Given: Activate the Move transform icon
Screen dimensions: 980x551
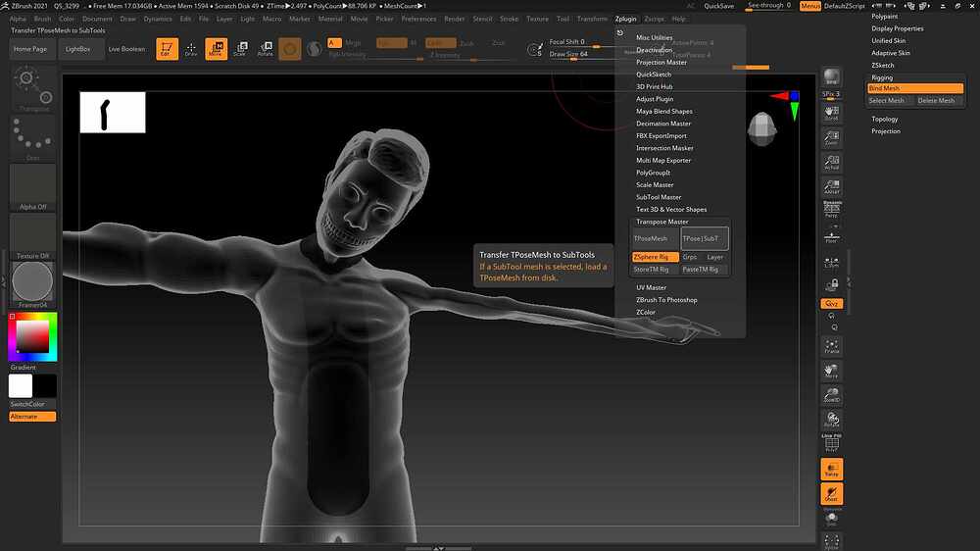Looking at the screenshot, I should [x=217, y=49].
